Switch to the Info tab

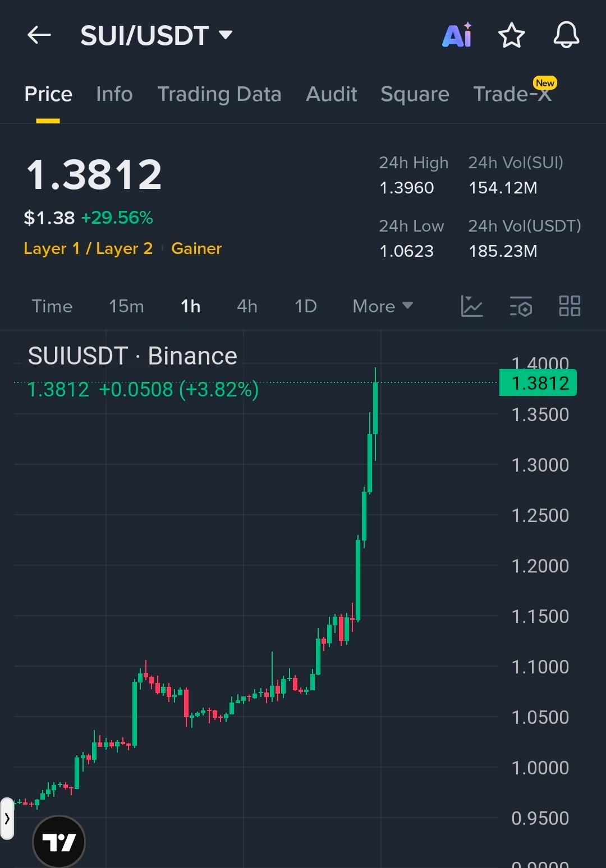point(114,94)
